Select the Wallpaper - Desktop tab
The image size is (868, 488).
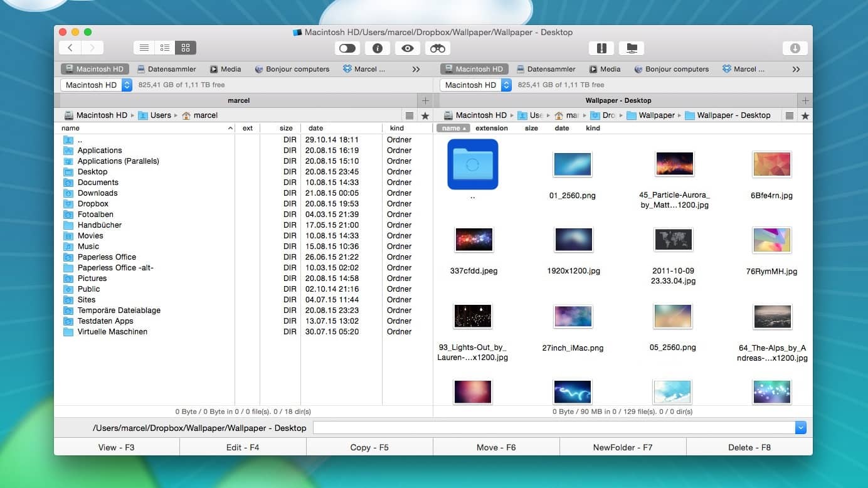[618, 100]
